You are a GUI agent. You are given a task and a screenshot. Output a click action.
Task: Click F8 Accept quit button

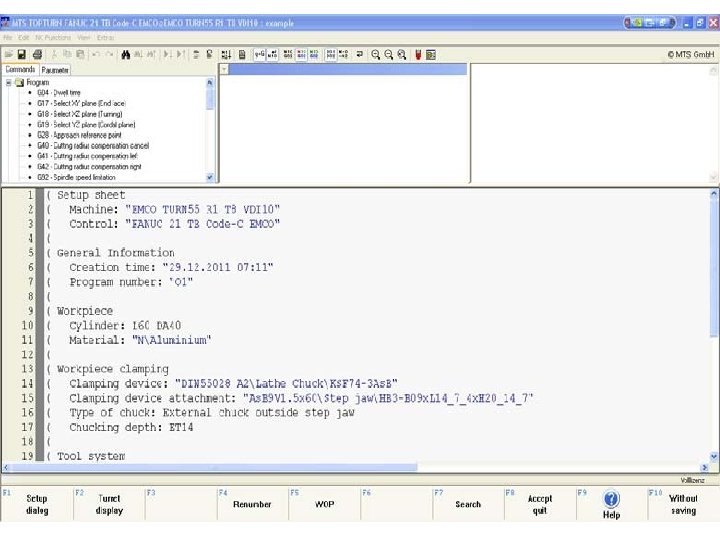(x=540, y=504)
